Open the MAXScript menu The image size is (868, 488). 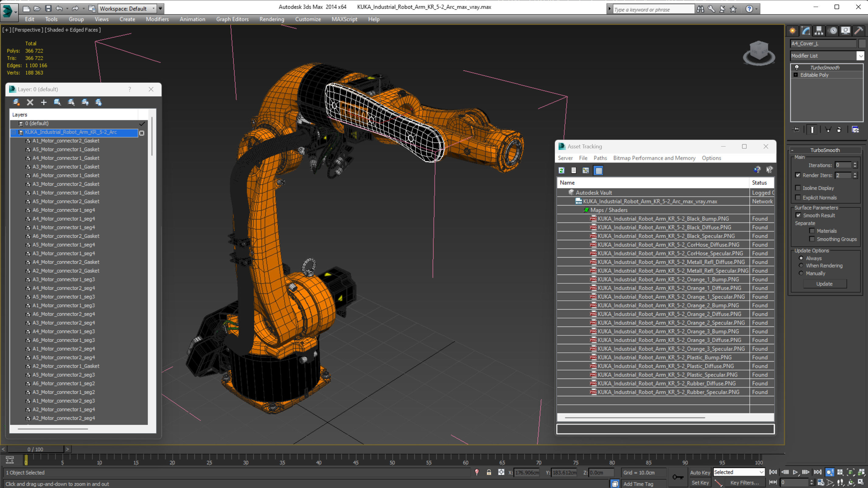click(x=344, y=19)
